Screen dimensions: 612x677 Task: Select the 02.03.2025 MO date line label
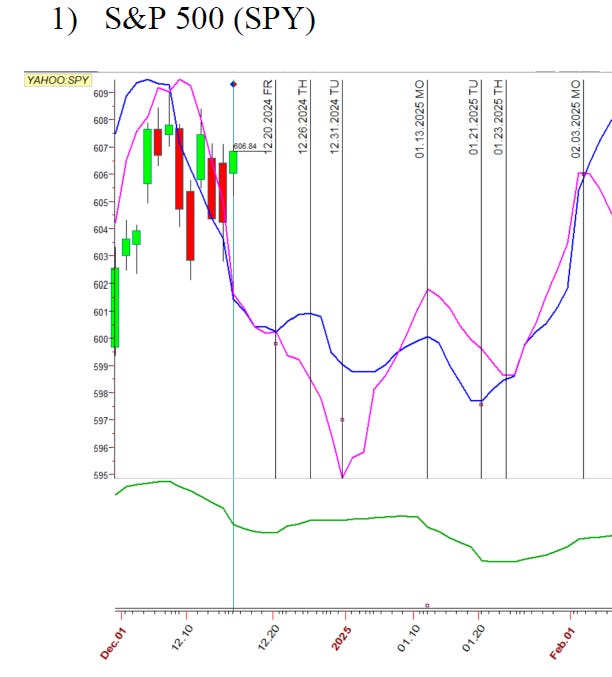(576, 119)
